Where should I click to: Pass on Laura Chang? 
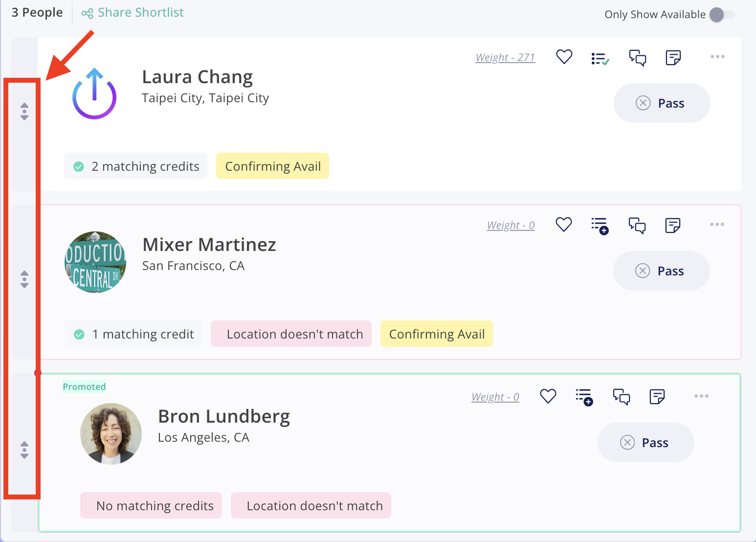662,103
